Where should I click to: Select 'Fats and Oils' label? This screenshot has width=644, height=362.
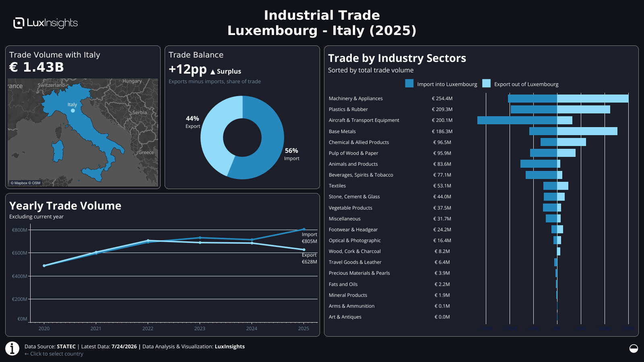tap(343, 284)
